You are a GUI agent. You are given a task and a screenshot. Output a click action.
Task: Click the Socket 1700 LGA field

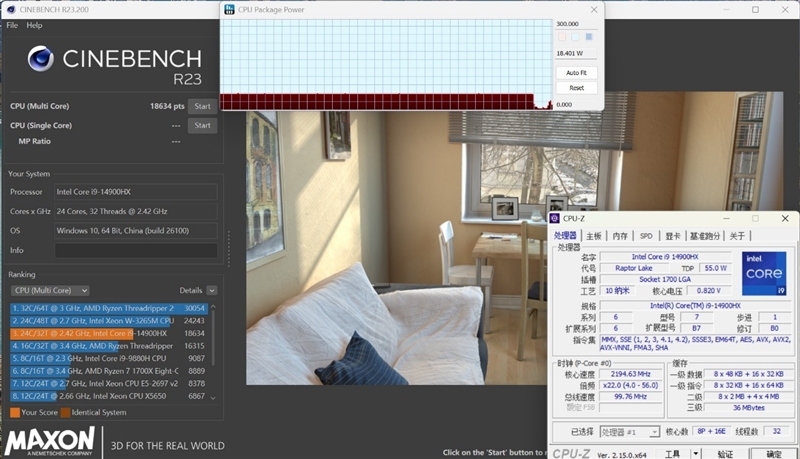coord(665,279)
